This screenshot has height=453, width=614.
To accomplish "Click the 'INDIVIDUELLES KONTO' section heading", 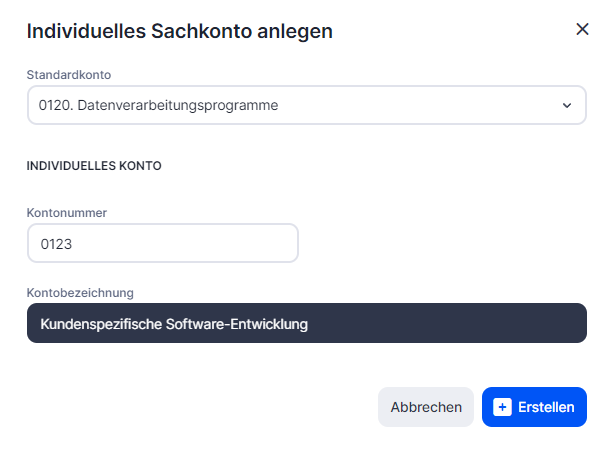I will 94,166.
